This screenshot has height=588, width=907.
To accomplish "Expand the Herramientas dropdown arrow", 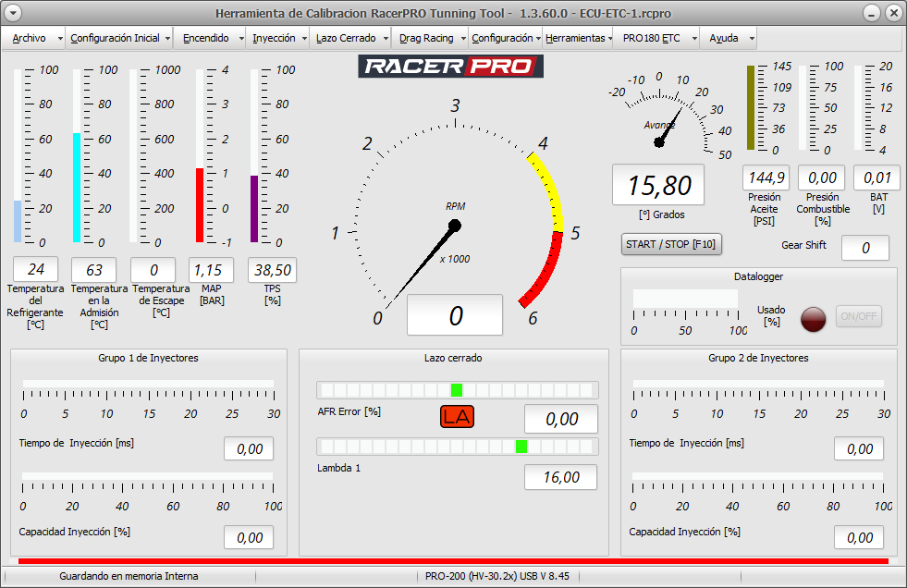I will click(x=610, y=39).
